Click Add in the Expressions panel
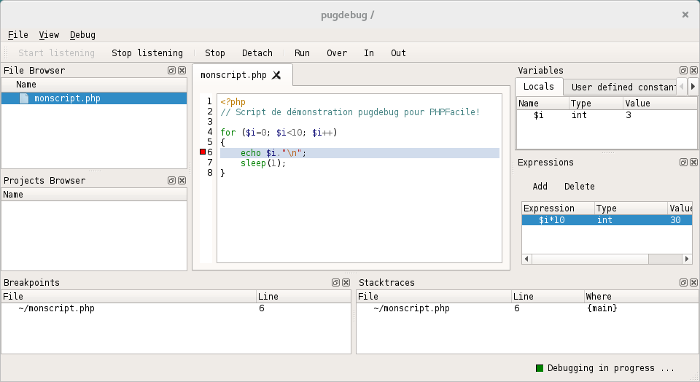Viewport: 700px width, 382px height. (540, 186)
